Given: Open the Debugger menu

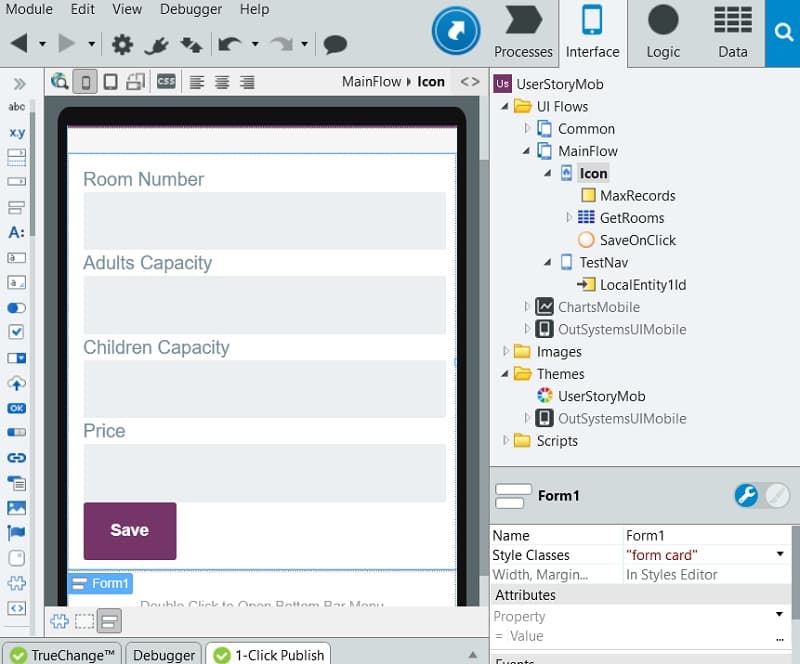Looking at the screenshot, I should pos(193,9).
